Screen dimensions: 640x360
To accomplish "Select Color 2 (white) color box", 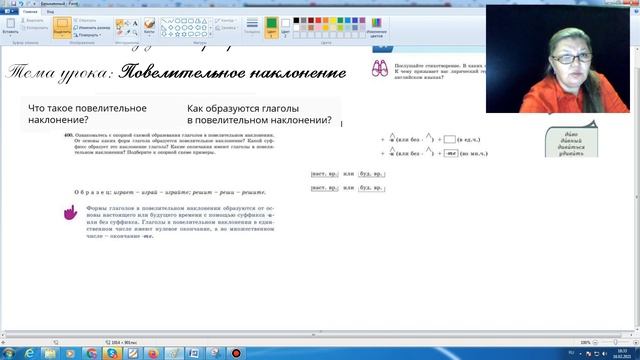I will [285, 27].
